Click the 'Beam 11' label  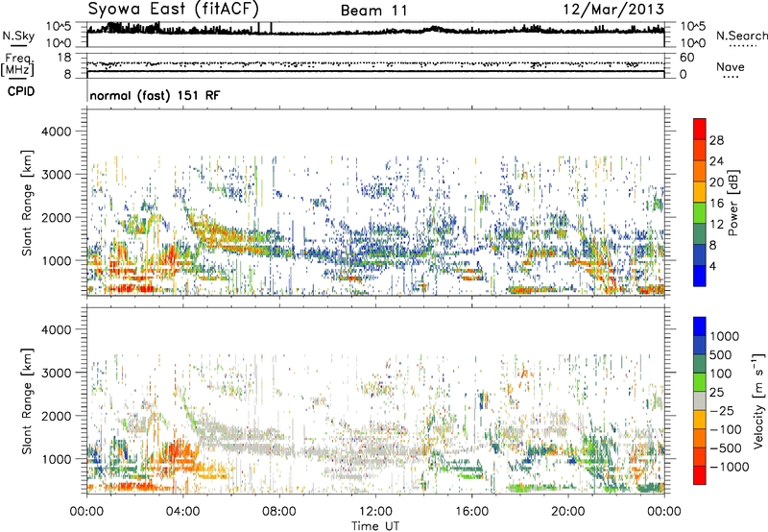tap(374, 11)
